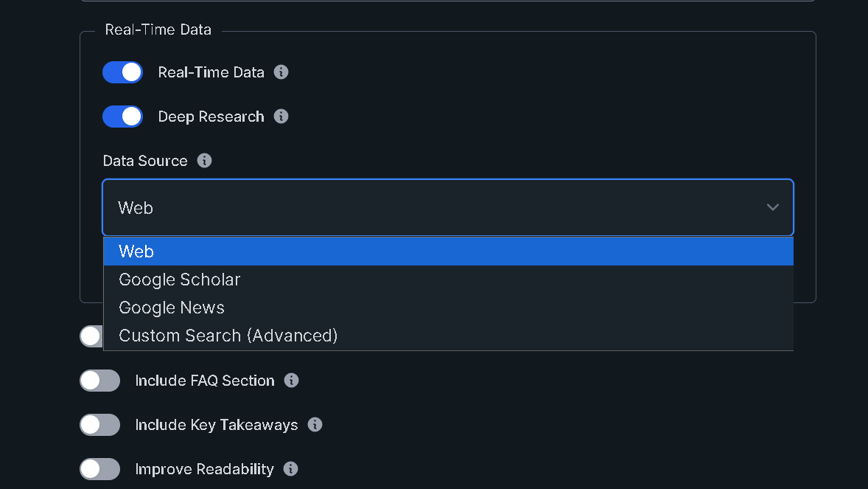This screenshot has width=868, height=489.
Task: Disable the Real-Time Data toggle
Action: (122, 72)
